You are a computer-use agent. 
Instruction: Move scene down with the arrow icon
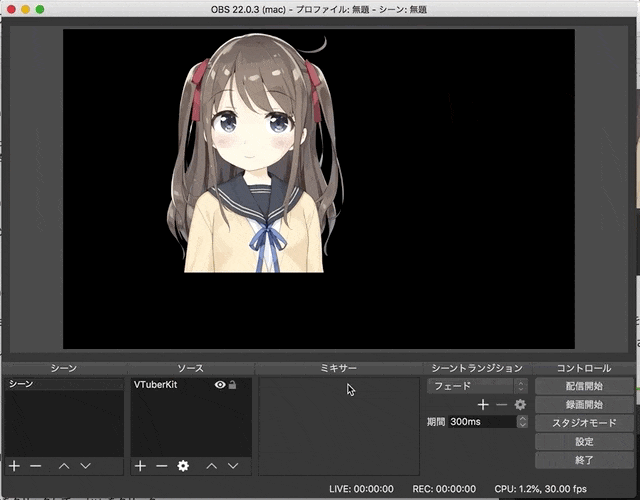pyautogui.click(x=85, y=466)
